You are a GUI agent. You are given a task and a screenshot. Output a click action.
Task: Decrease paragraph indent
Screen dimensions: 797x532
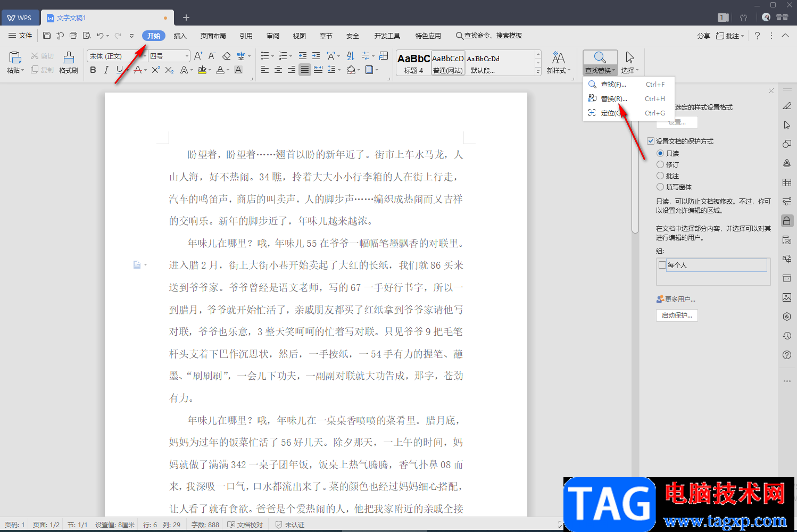coord(303,56)
